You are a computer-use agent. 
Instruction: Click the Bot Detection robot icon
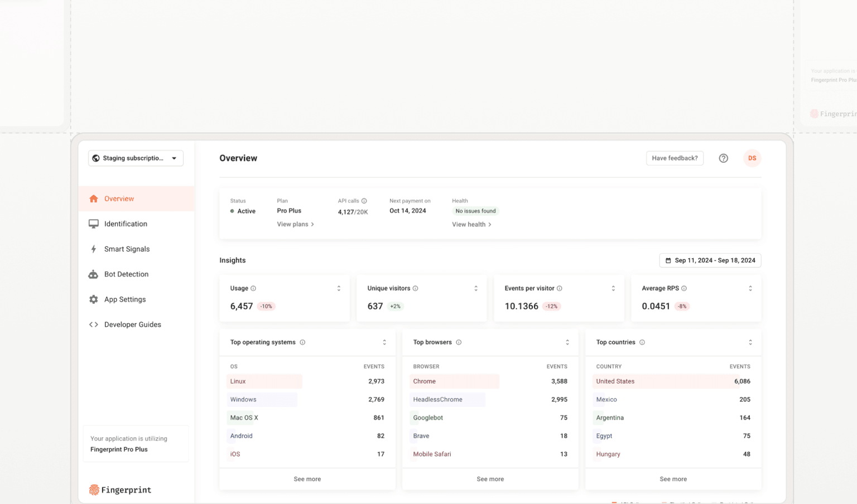93,274
